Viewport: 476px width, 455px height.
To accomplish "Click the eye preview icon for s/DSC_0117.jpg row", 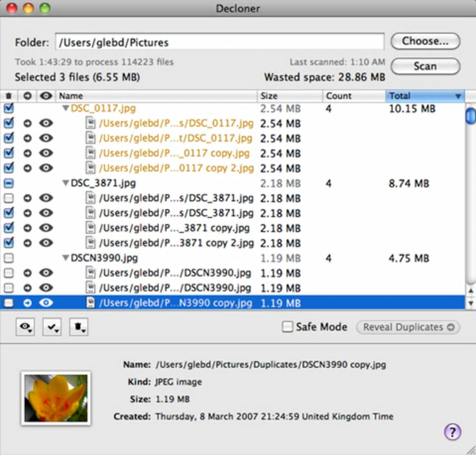I will [46, 123].
